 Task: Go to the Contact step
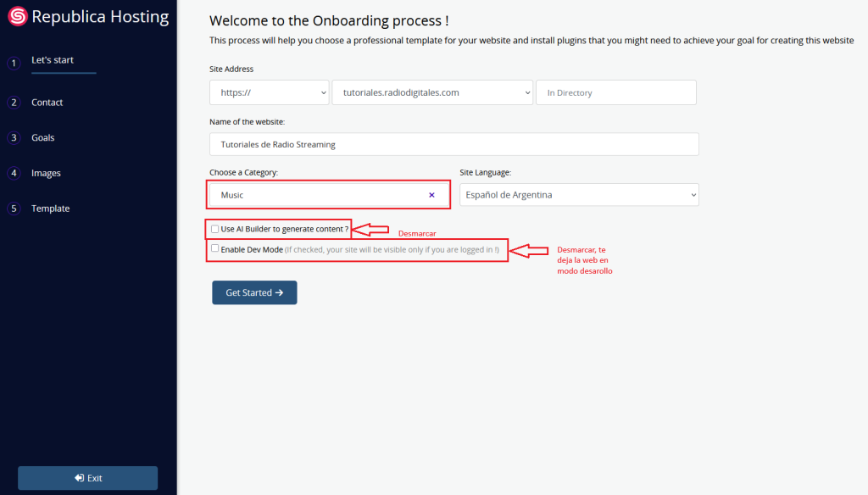(x=47, y=103)
